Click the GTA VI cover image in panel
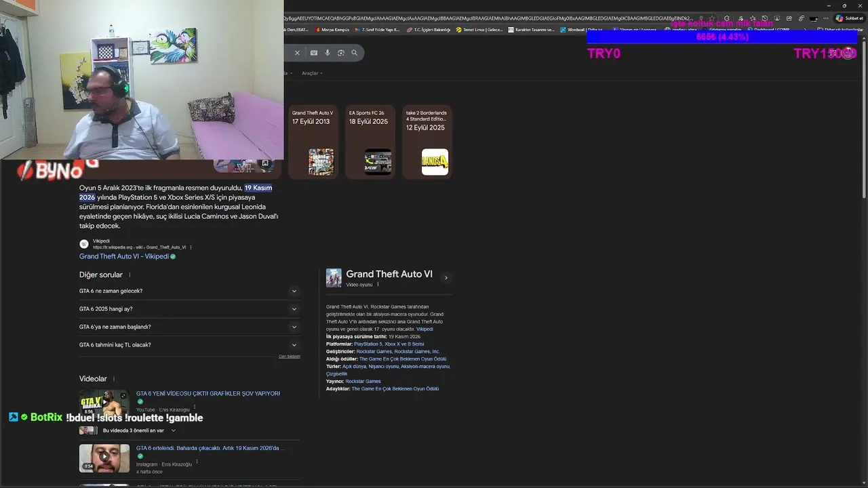Screen dimensions: 868x488 tap(334, 278)
